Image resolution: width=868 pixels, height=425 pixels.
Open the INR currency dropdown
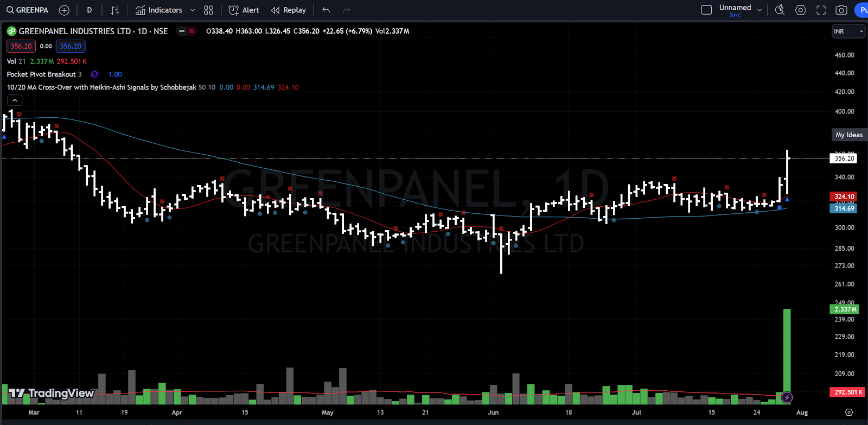[x=848, y=31]
